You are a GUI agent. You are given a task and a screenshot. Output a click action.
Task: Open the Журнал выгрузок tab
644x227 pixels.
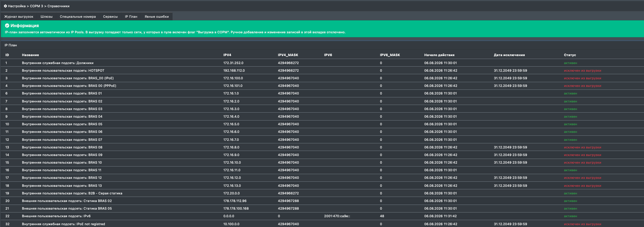pyautogui.click(x=19, y=17)
